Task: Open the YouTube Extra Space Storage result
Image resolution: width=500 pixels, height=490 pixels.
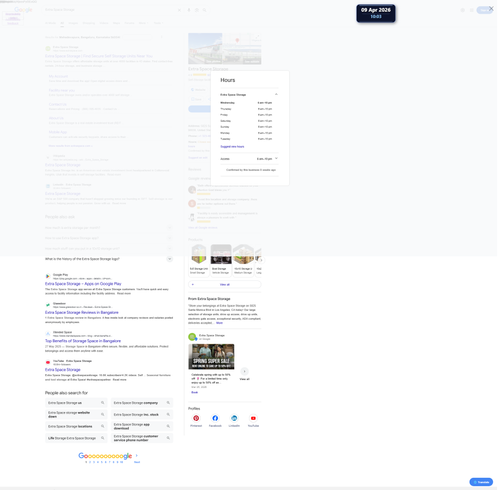Action: pos(63,370)
